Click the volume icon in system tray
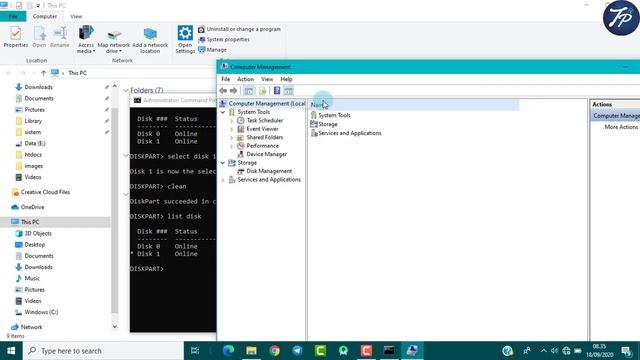 pyautogui.click(x=554, y=351)
